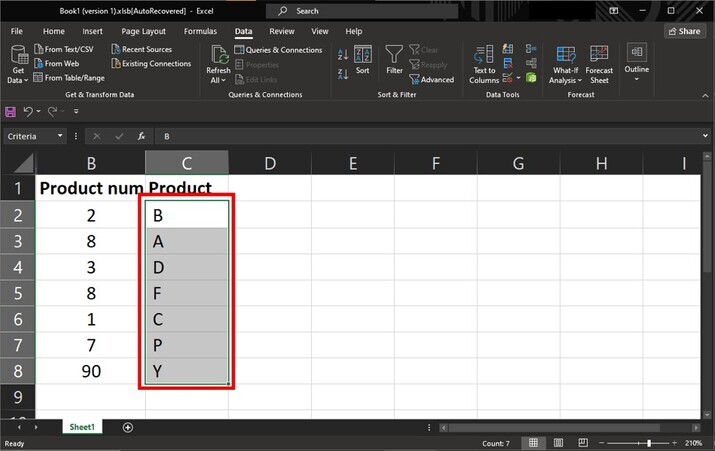
Task: Open Text to Columns tool
Action: tap(484, 62)
